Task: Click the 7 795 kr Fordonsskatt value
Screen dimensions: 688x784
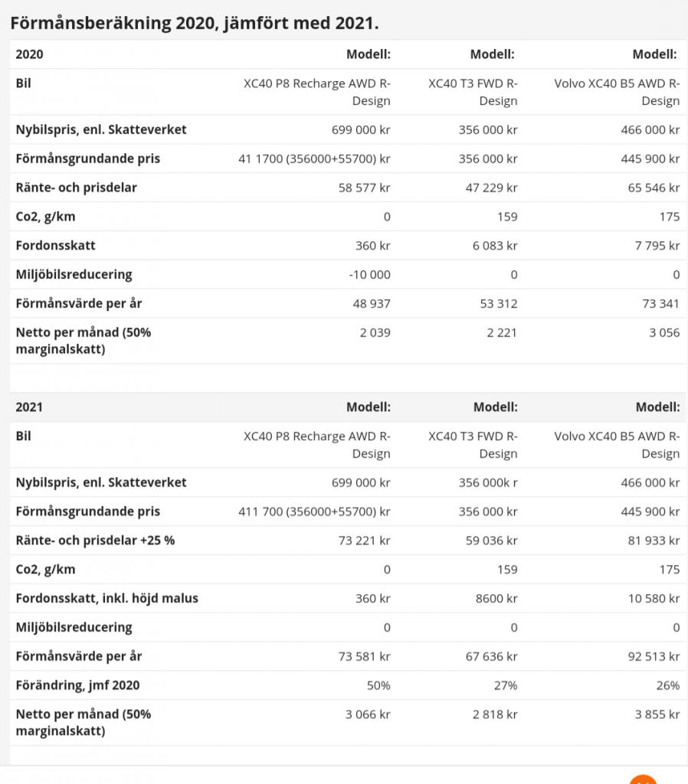Action: click(657, 246)
